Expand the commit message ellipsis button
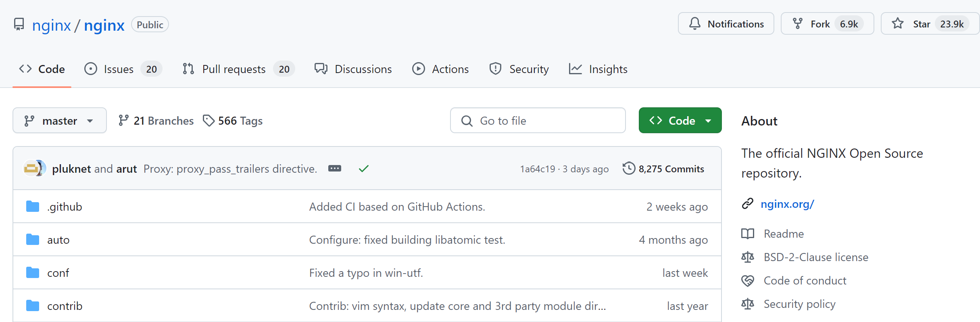 (x=334, y=169)
